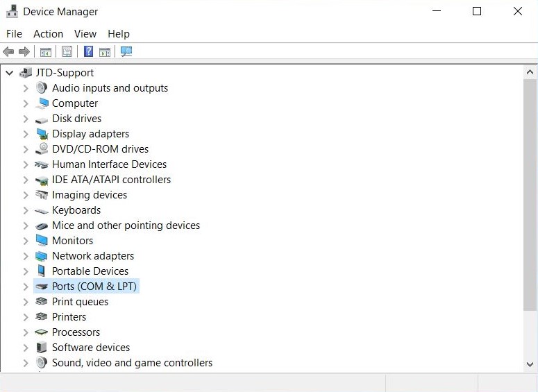Image resolution: width=538 pixels, height=392 pixels.
Task: Click the Human Interface Devices icon
Action: [x=42, y=164]
